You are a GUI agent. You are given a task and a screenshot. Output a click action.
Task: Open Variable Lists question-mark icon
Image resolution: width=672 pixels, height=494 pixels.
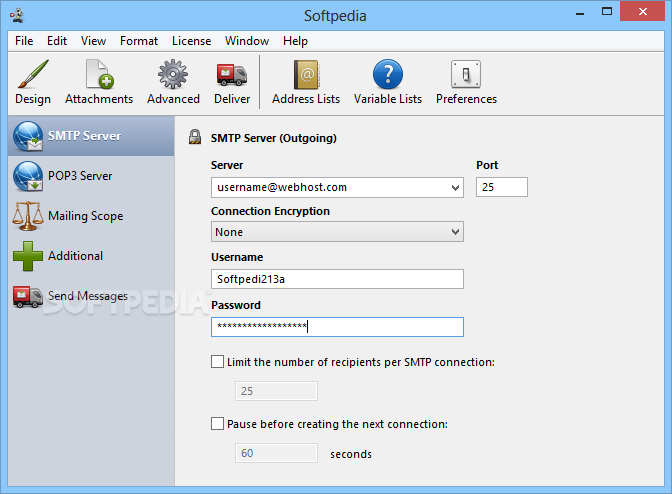388,82
